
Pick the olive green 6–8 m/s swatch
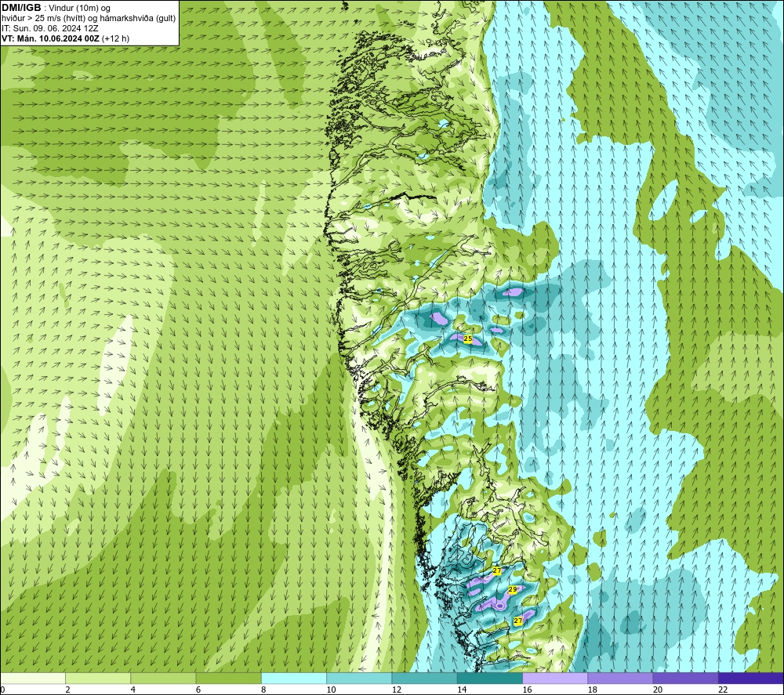(228, 678)
